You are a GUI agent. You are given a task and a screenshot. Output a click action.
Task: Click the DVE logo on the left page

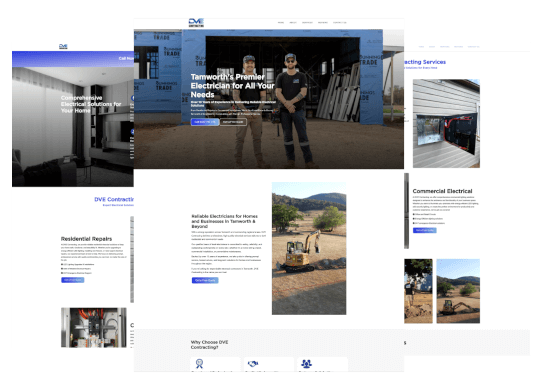pos(63,46)
